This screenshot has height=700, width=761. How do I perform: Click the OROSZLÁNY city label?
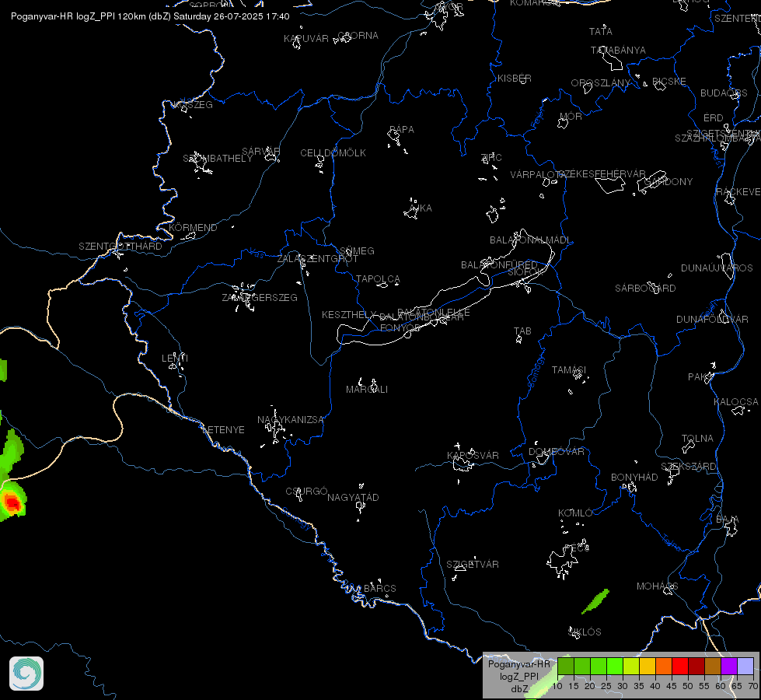[x=600, y=83]
